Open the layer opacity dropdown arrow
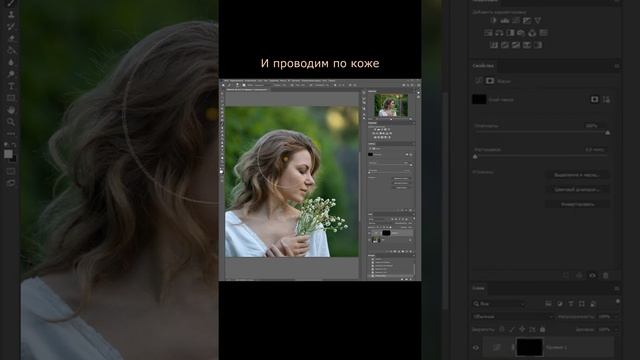Image resolution: width=640 pixels, height=360 pixels. 616,317
